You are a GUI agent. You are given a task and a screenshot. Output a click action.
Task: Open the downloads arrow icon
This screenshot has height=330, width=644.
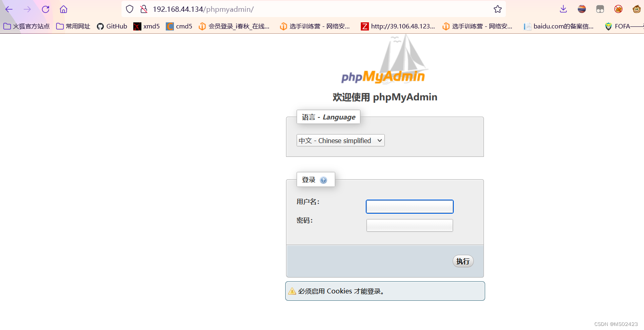pyautogui.click(x=563, y=9)
